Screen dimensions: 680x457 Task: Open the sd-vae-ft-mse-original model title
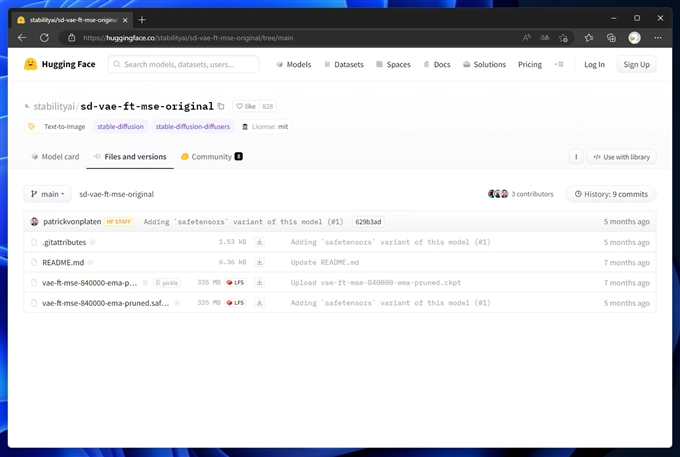click(x=147, y=106)
